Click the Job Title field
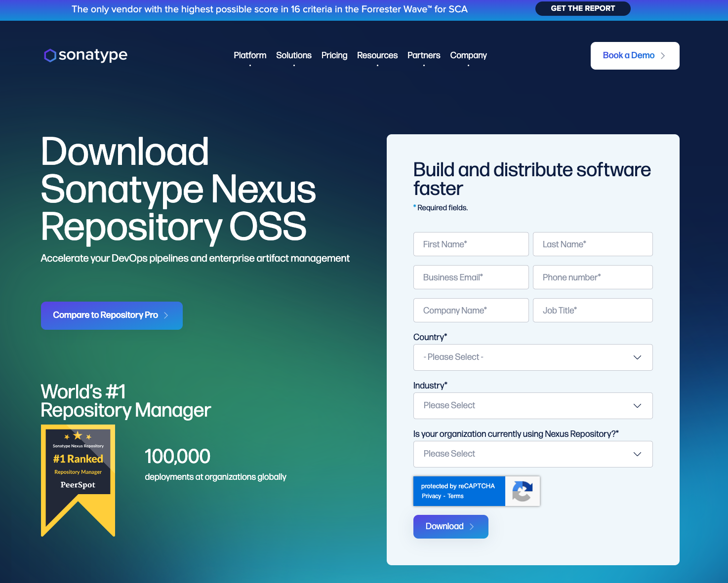Viewport: 728px width, 583px height. click(x=593, y=311)
